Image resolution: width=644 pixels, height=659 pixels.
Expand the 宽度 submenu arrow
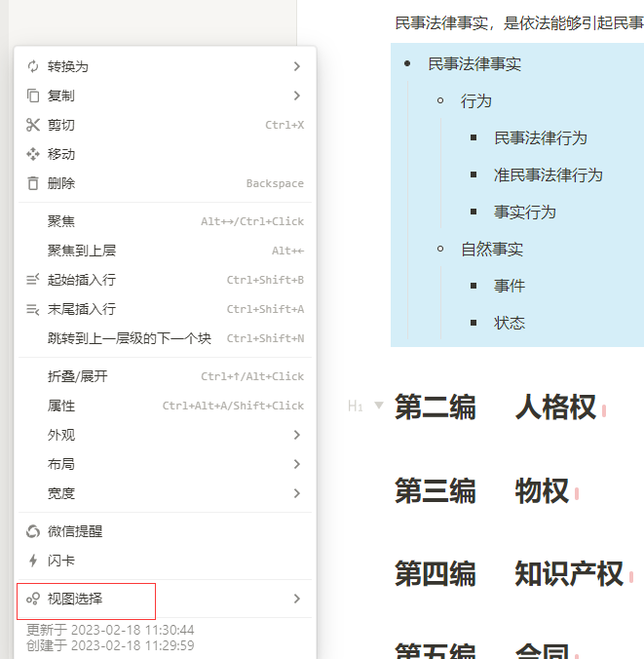pos(297,493)
